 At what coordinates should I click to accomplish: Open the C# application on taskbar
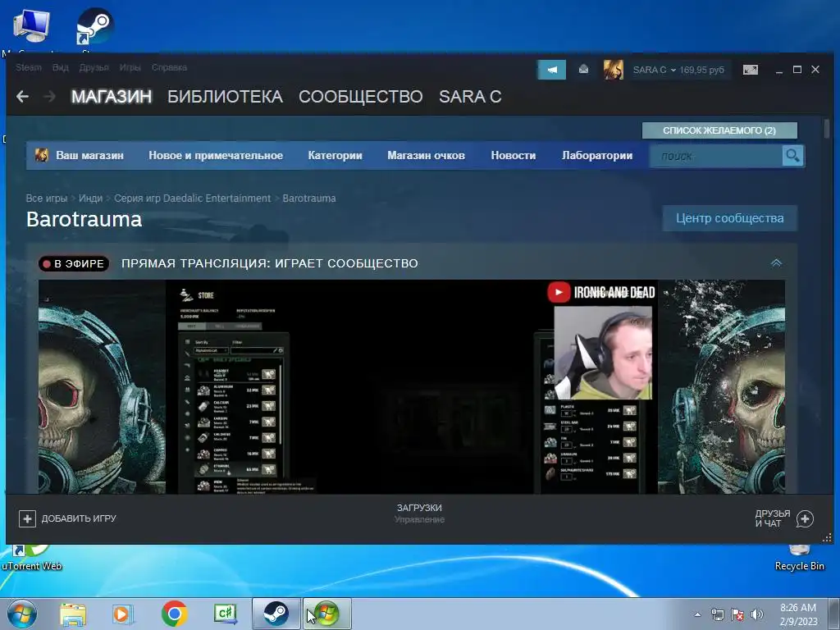[225, 614]
